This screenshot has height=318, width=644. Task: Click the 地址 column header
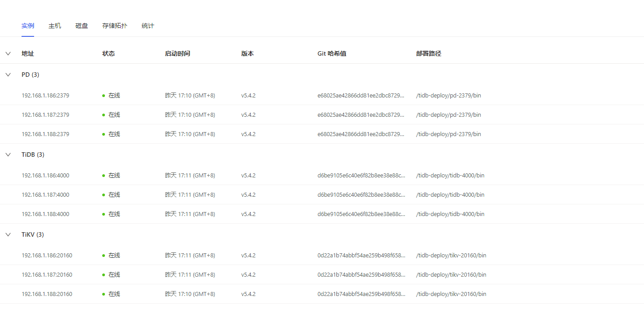click(x=28, y=53)
